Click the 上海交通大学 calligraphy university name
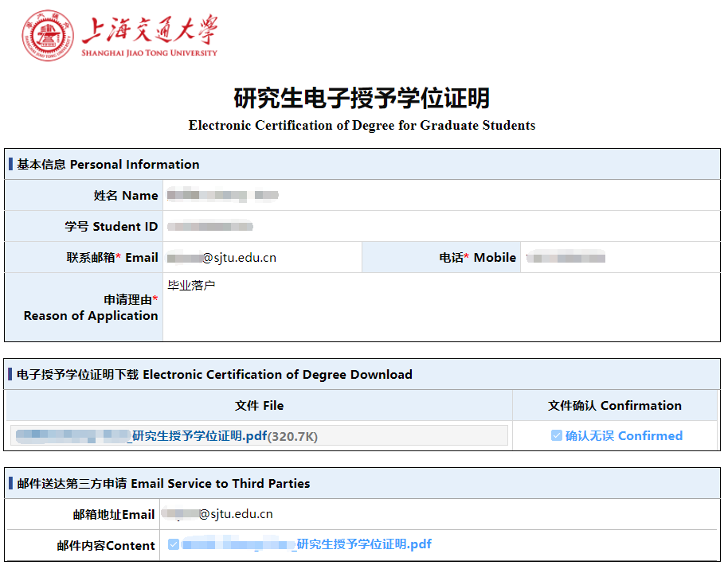The width and height of the screenshot is (728, 569). pos(150,29)
